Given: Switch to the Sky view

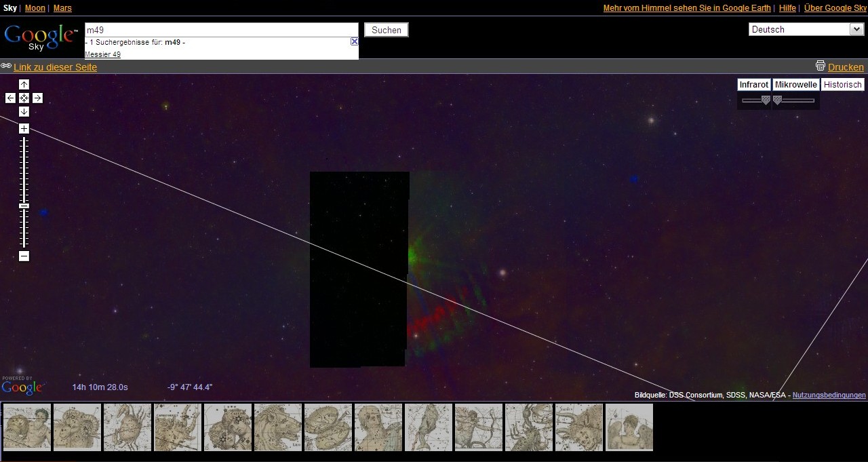Looking at the screenshot, I should point(10,8).
